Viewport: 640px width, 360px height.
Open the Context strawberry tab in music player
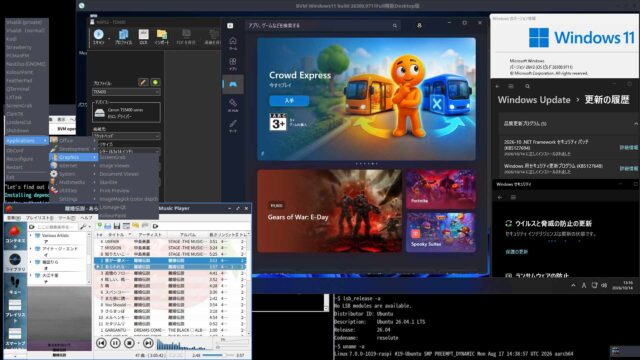15,236
